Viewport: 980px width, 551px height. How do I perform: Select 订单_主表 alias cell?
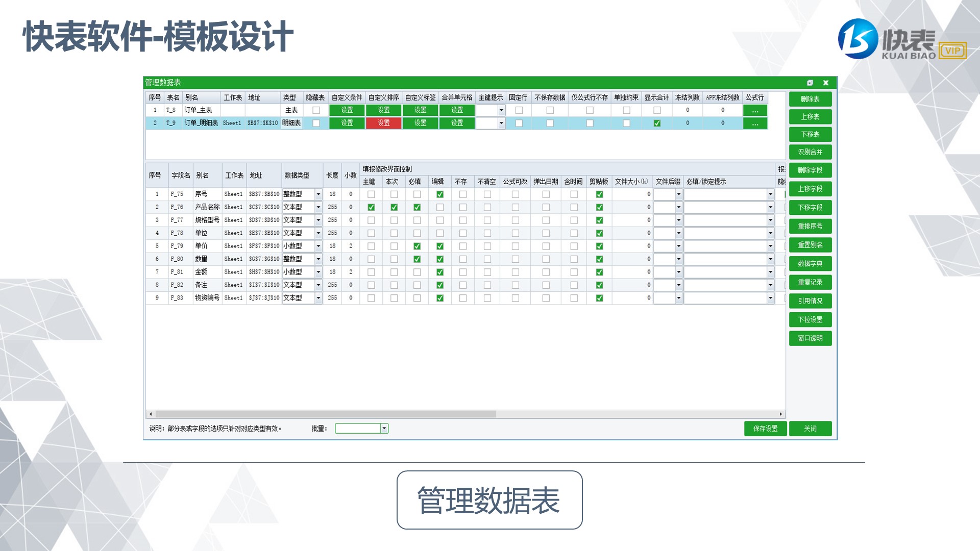pos(201,110)
